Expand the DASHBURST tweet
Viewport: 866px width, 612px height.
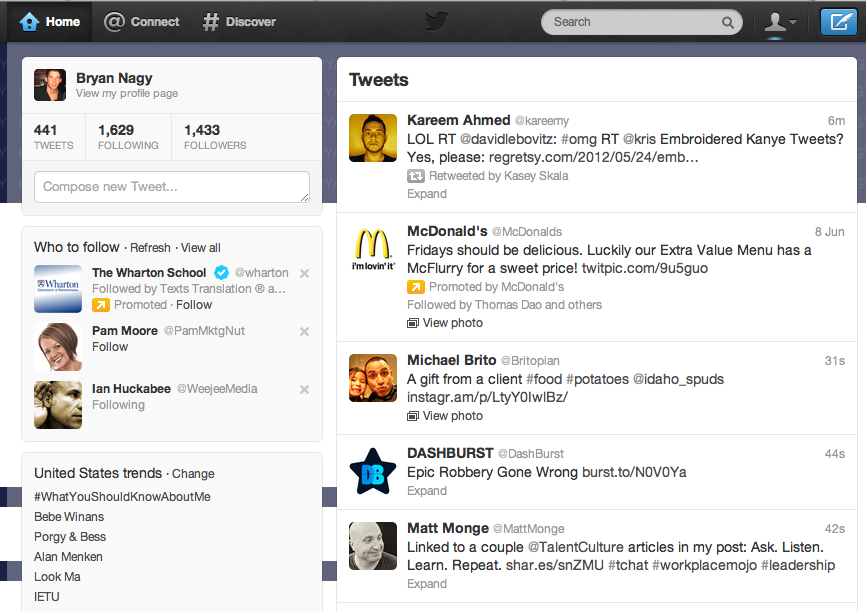click(427, 491)
